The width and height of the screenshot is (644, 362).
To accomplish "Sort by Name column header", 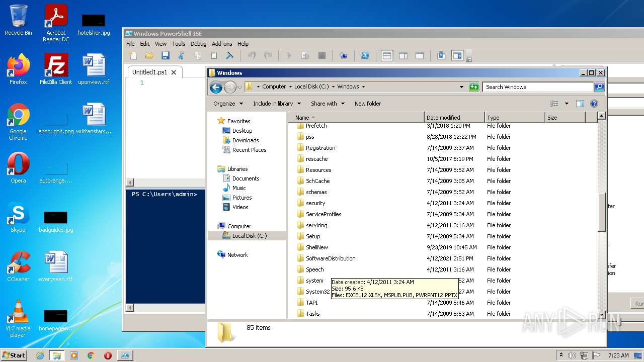I will click(x=356, y=118).
